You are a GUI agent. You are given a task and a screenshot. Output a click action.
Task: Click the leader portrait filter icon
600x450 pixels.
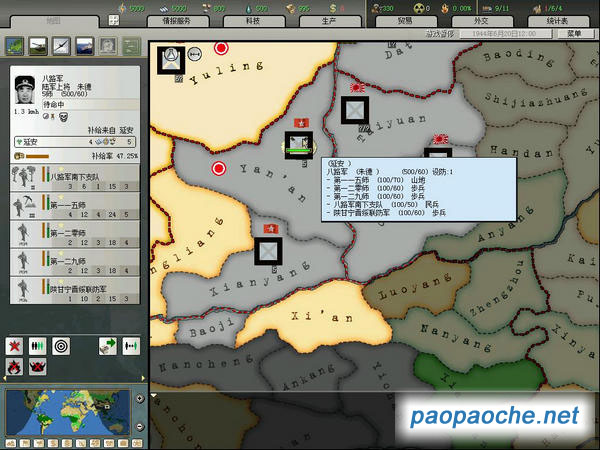pos(108,46)
